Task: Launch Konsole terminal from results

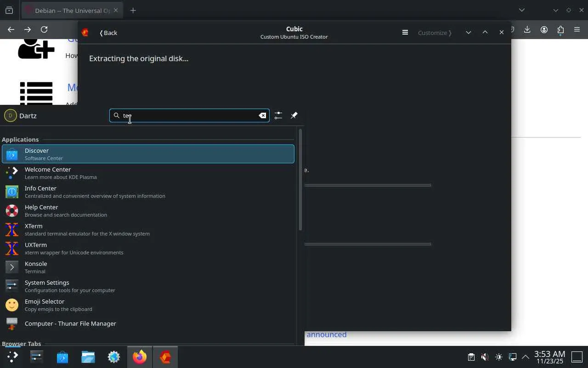Action: [x=148, y=267]
